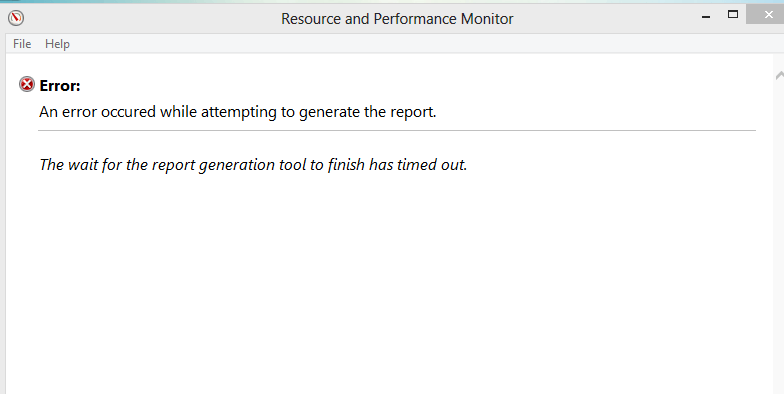Click the italic timed out message
This screenshot has height=394, width=784.
click(253, 164)
